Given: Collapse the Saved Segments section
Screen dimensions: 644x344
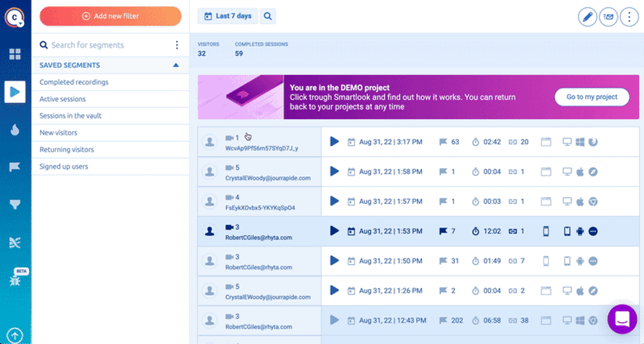Looking at the screenshot, I should (x=175, y=65).
